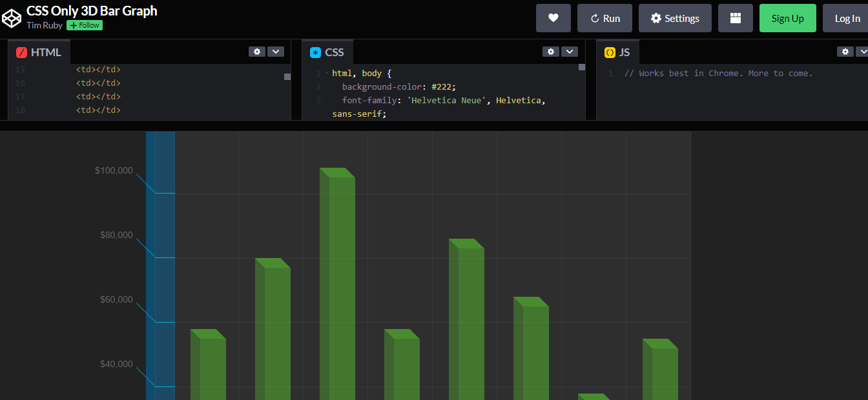Click HTML line 15 td code

pos(98,70)
